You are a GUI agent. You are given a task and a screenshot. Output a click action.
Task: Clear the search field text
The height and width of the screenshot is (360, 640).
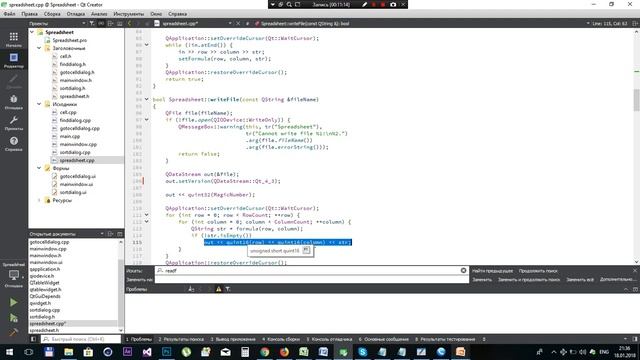(x=463, y=270)
